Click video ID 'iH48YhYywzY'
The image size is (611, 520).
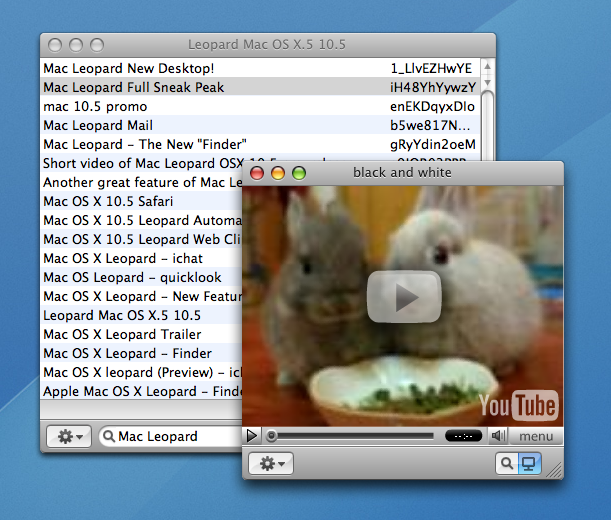(x=433, y=87)
